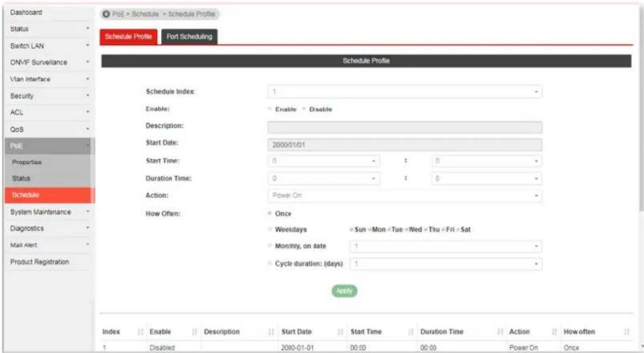644x353 pixels.
Task: Toggle the Sat weekday checkbox
Action: click(x=458, y=230)
